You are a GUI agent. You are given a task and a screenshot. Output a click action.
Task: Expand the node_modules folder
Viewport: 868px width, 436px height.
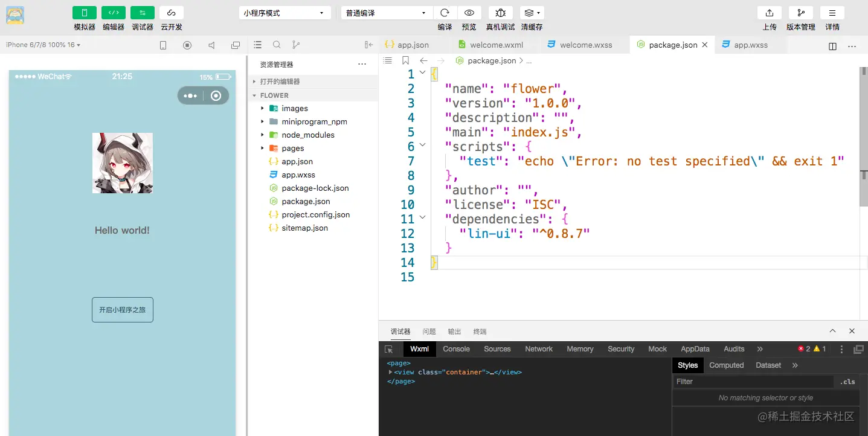coord(314,135)
